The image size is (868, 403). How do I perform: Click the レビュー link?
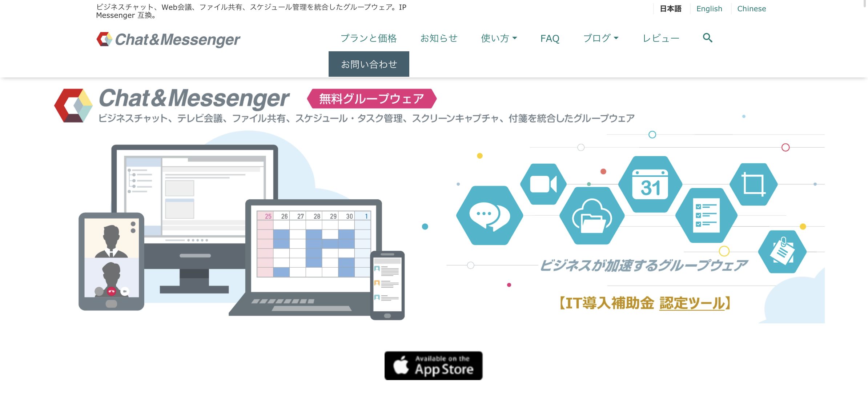coord(662,38)
